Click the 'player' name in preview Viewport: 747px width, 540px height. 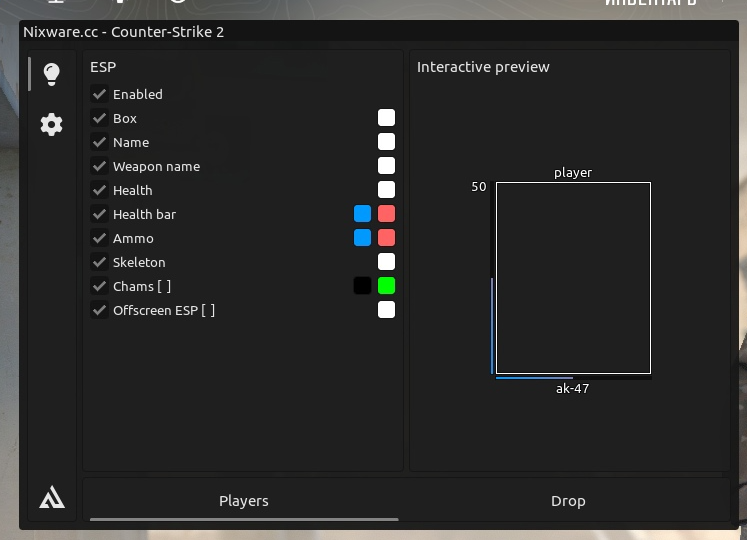click(573, 173)
